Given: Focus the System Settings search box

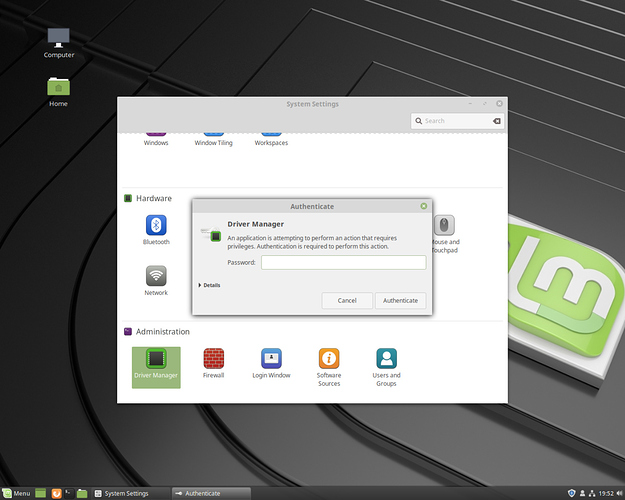Looking at the screenshot, I should point(458,121).
